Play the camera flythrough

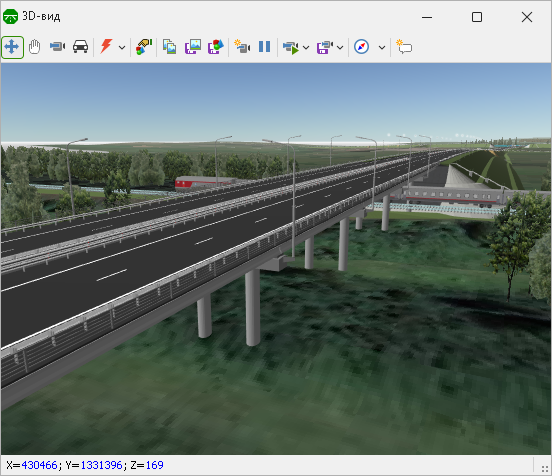click(x=291, y=47)
